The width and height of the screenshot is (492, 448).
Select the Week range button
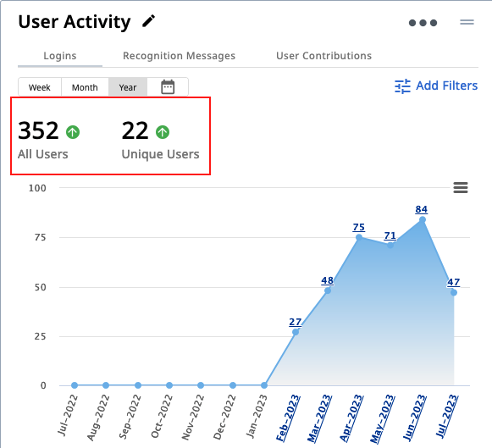point(40,87)
